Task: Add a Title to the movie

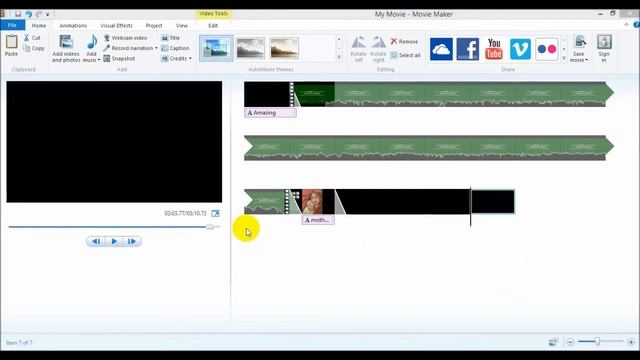Action: (x=171, y=38)
